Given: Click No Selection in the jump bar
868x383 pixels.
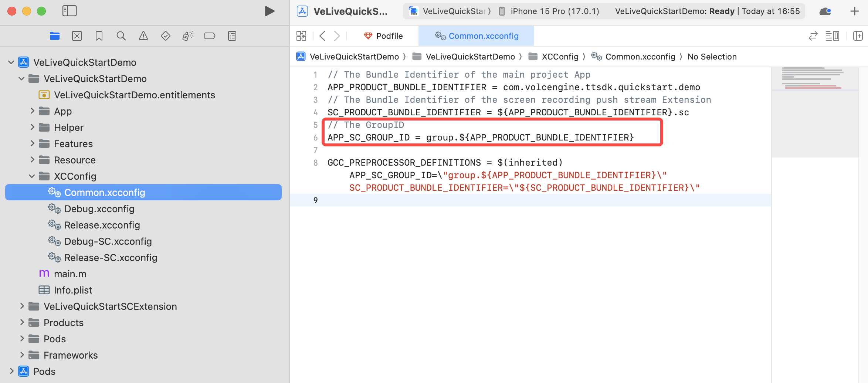Looking at the screenshot, I should 712,57.
